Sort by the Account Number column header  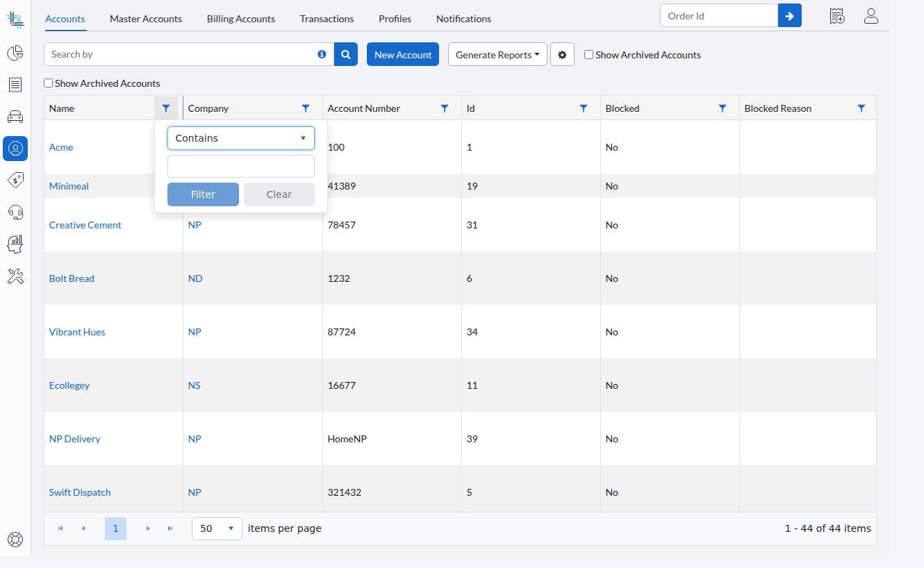(364, 108)
